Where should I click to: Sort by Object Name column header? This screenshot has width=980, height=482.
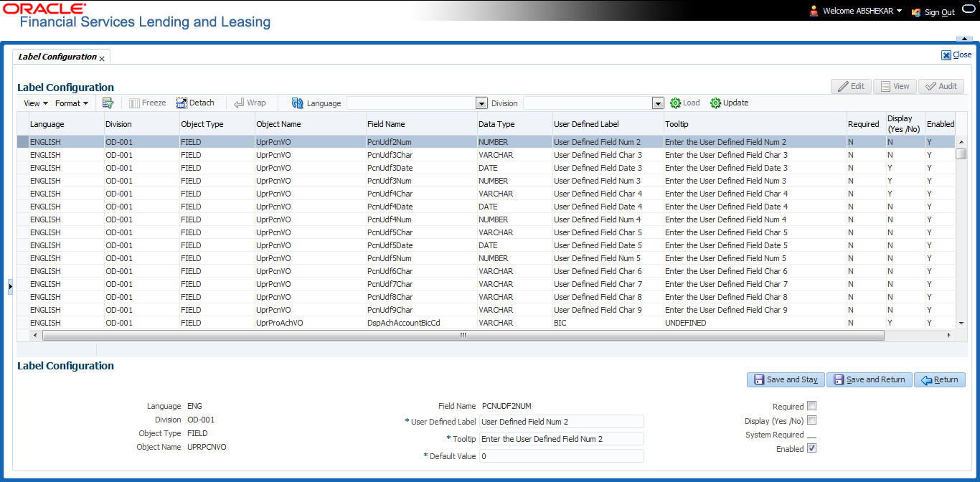[310, 124]
